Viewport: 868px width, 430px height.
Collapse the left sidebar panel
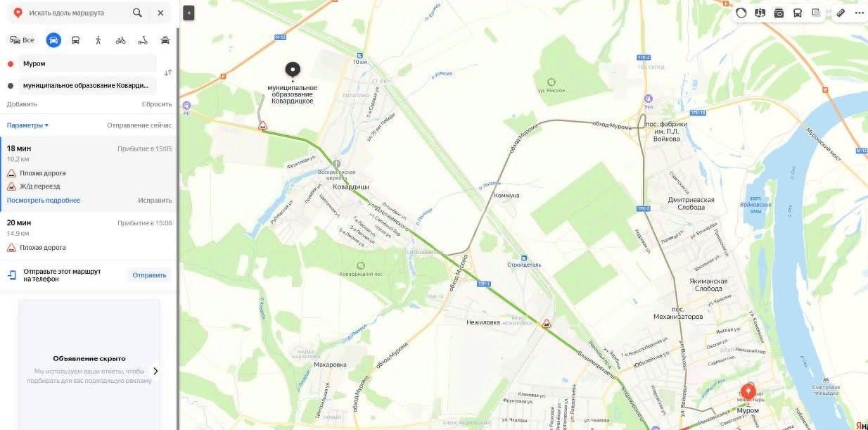coord(189,13)
